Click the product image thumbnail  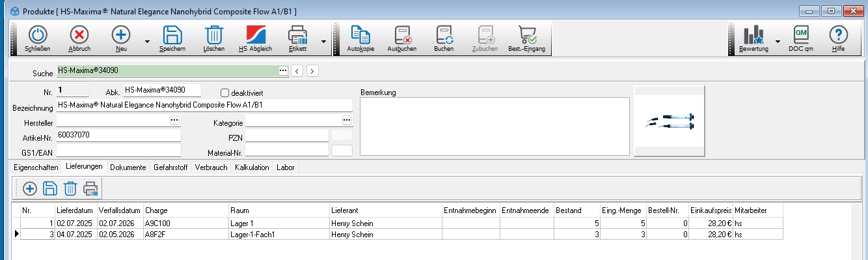click(670, 122)
